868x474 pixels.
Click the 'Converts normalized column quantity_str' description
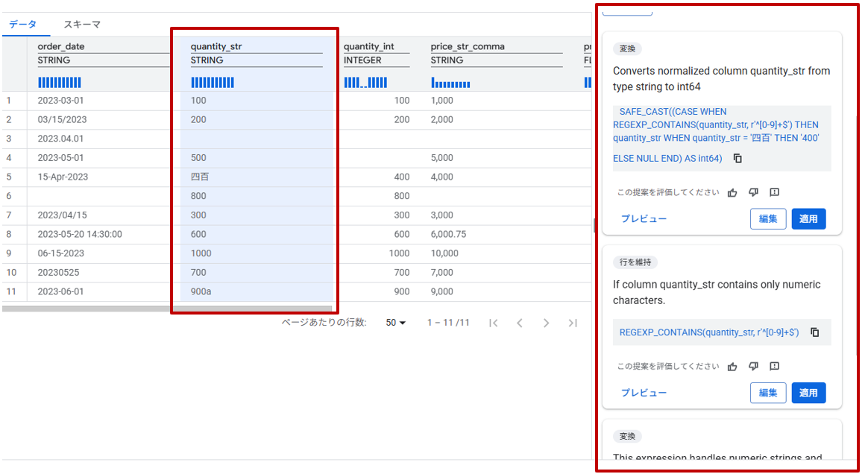pyautogui.click(x=721, y=79)
